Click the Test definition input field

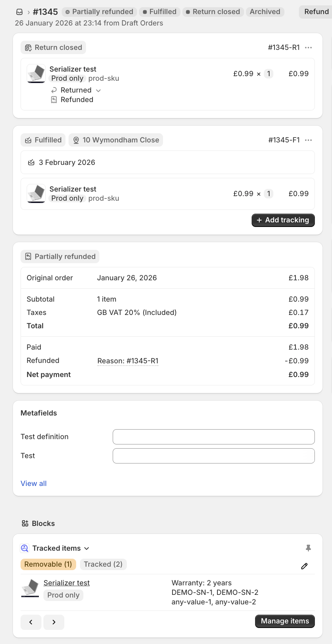214,437
